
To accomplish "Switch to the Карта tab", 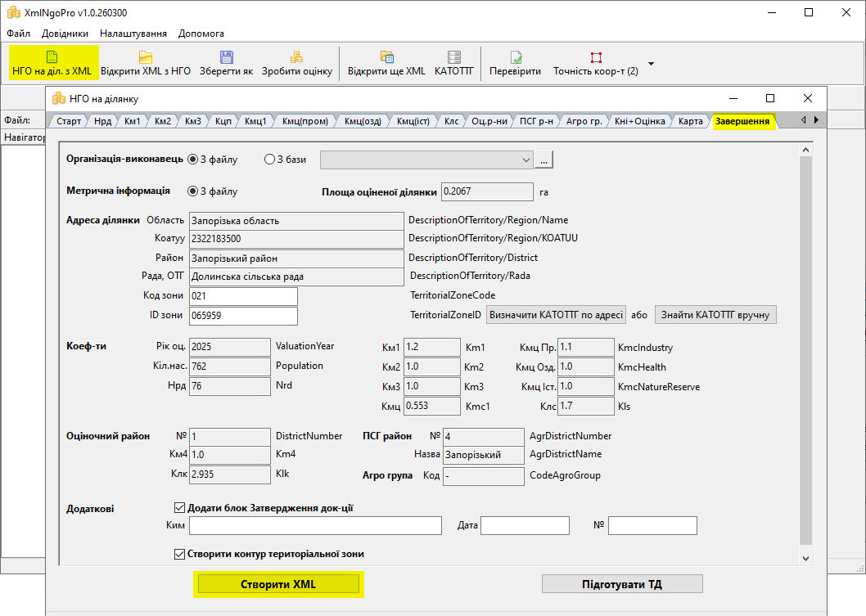I will click(690, 122).
